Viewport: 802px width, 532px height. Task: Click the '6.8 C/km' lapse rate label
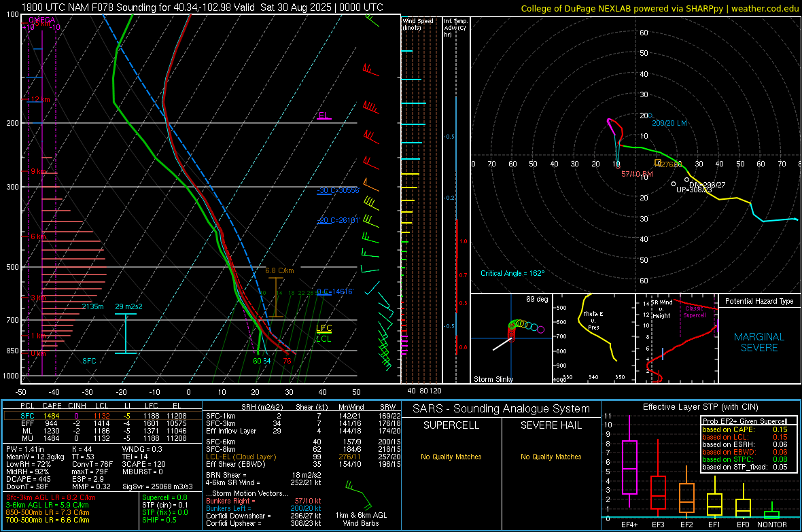click(279, 270)
